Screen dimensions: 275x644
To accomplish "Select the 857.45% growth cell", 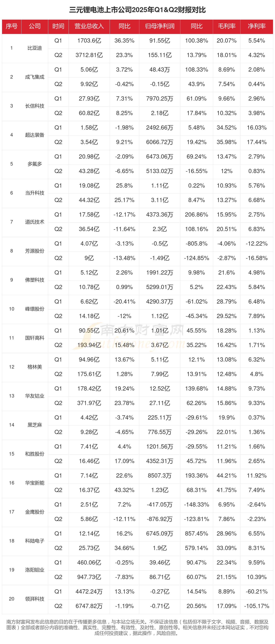I will coord(196,534).
